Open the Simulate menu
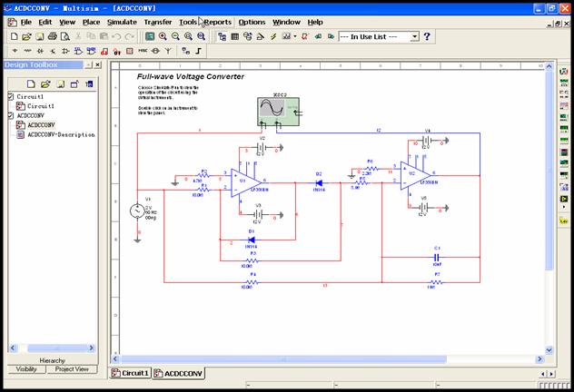Viewport: 574px width, 392px height. 122,22
